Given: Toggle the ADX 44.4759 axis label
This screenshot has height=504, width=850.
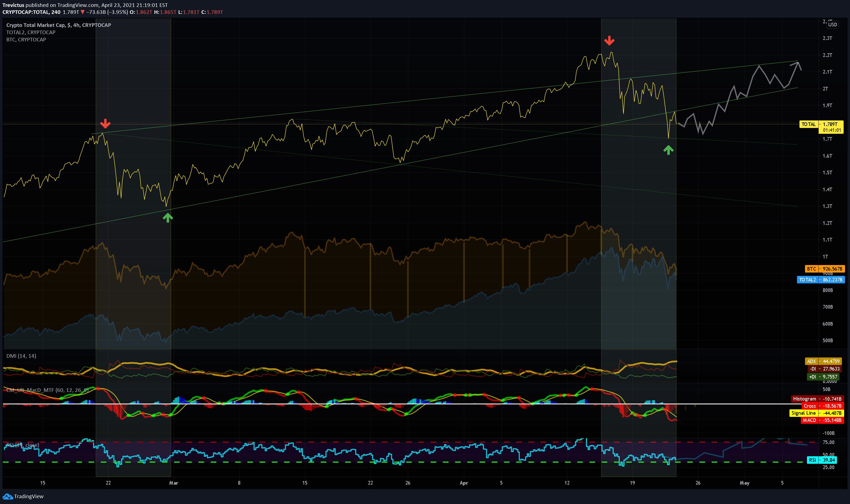Looking at the screenshot, I should [x=823, y=361].
